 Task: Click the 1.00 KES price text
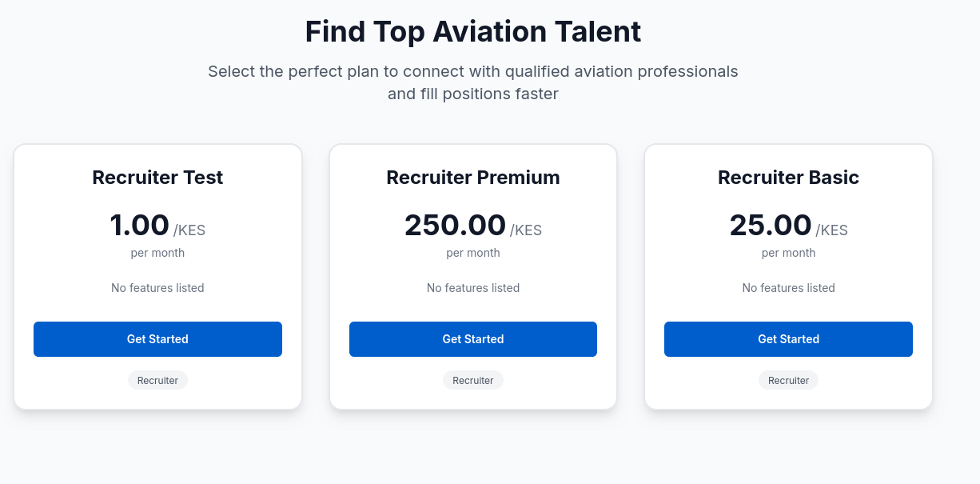click(157, 226)
